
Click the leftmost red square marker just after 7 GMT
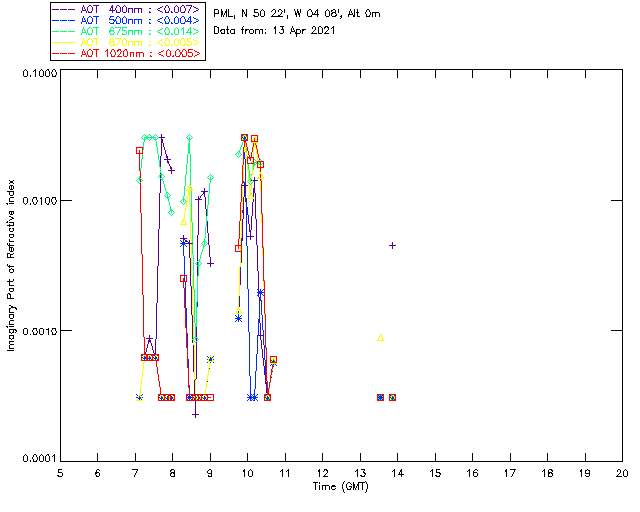140,150
